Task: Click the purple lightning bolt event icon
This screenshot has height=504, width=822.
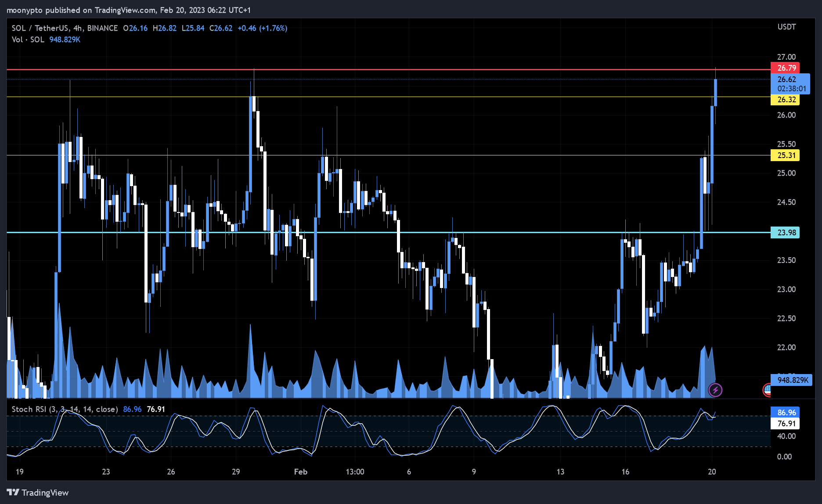Action: pos(715,390)
